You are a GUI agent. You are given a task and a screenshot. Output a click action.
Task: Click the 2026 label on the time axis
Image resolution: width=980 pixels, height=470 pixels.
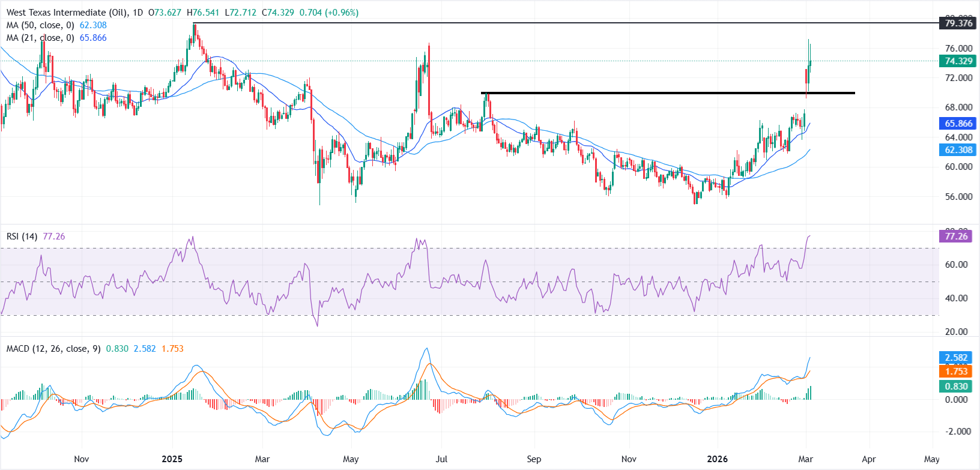(717, 459)
